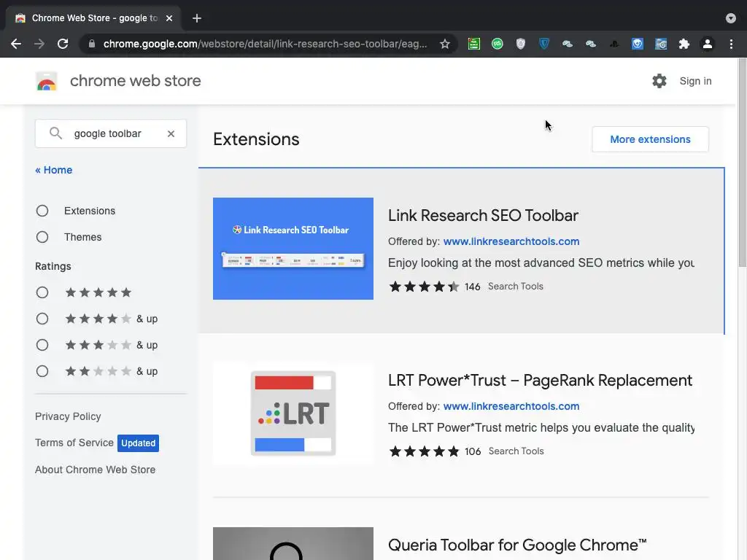Go back to the previous page
The image size is (747, 560).
[16, 44]
